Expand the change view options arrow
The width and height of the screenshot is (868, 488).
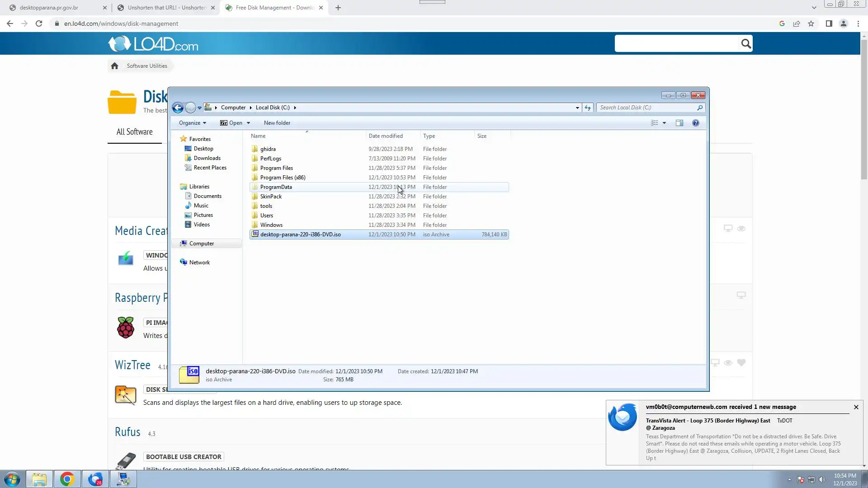click(x=664, y=123)
